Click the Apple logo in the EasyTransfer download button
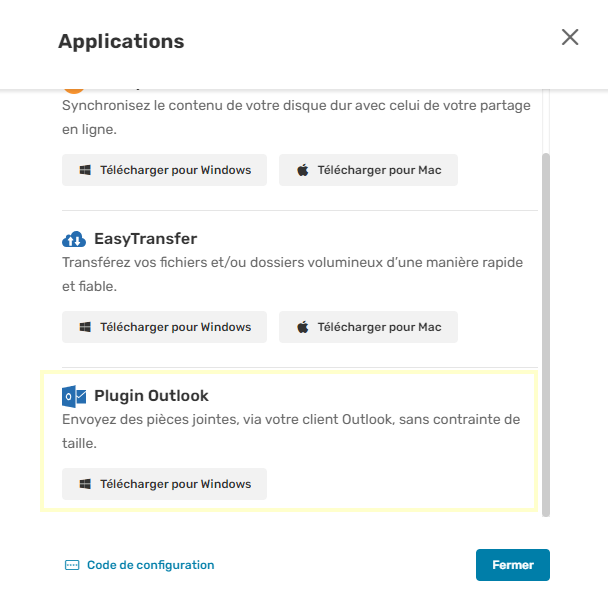This screenshot has height=609, width=608. 303,327
